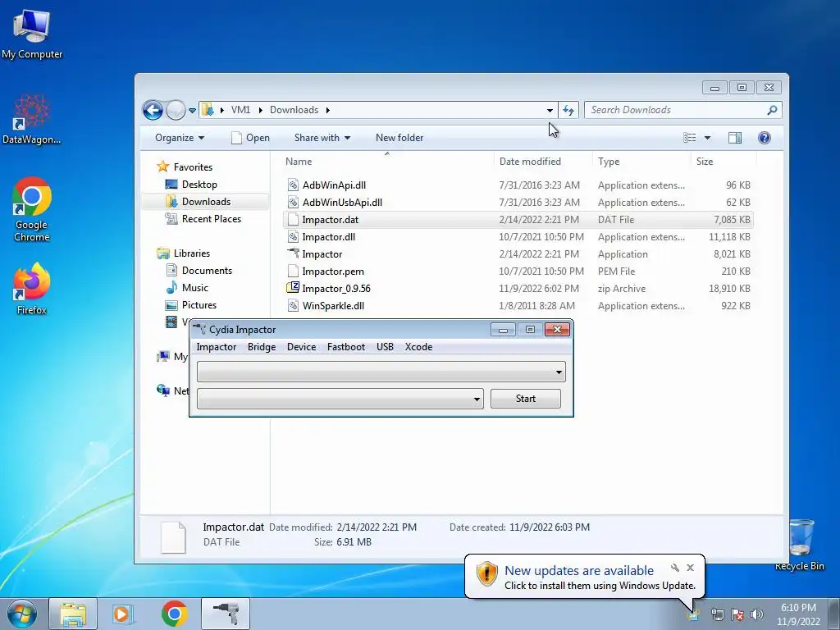The height and width of the screenshot is (630, 840).
Task: Change view using the views icon
Action: [x=689, y=138]
